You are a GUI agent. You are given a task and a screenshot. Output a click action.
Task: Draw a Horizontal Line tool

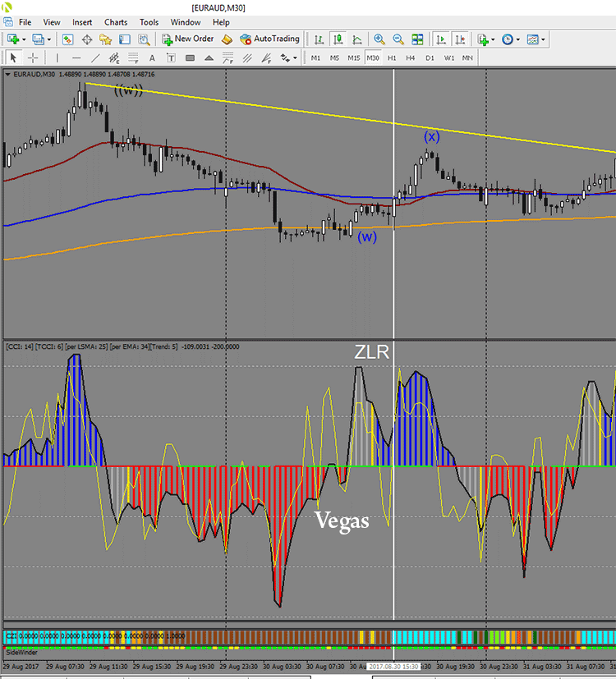tap(76, 57)
